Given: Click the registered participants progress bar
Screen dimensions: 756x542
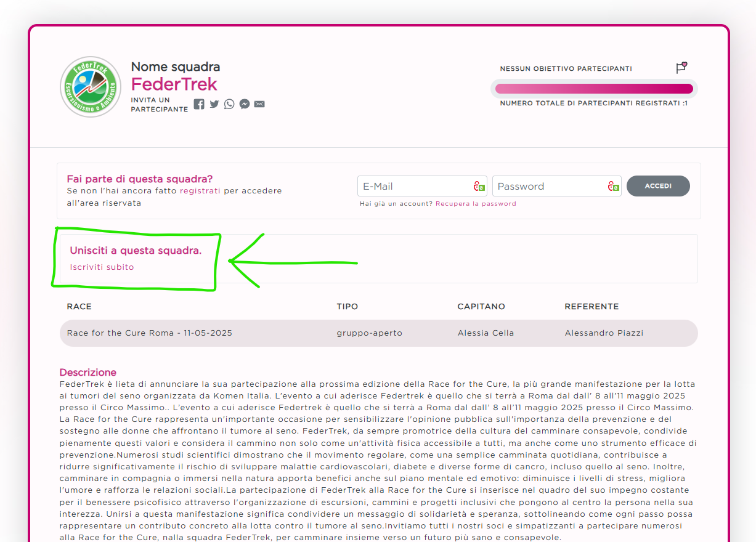Looking at the screenshot, I should pos(594,89).
